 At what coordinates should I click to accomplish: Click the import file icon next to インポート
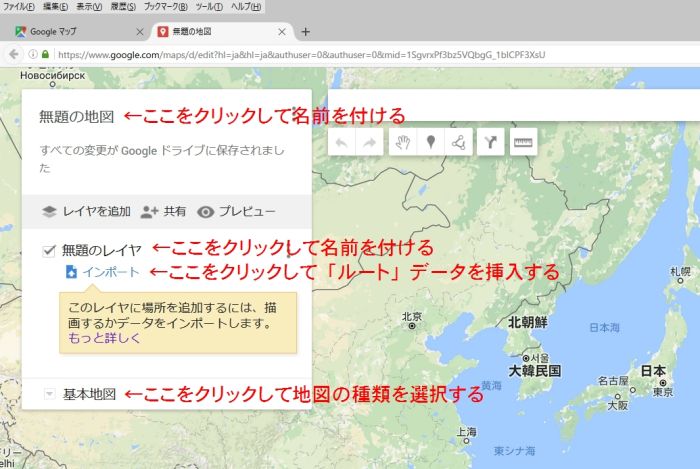point(71,272)
